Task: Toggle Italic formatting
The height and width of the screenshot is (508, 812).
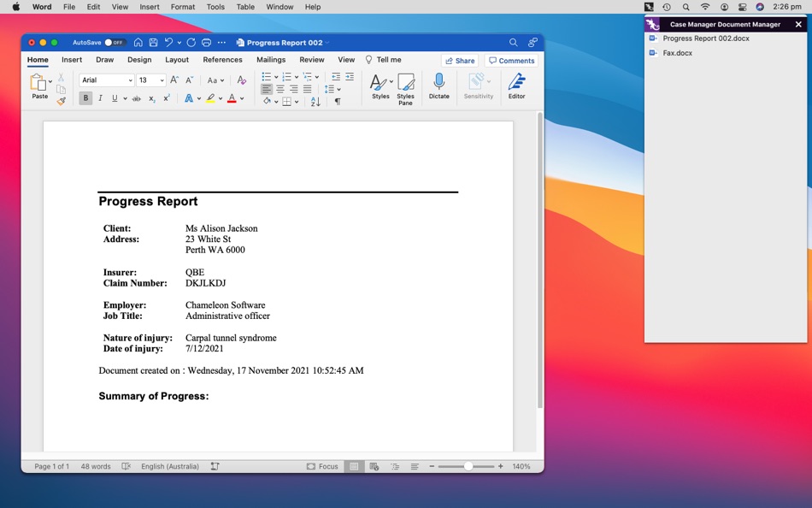Action: pyautogui.click(x=100, y=98)
